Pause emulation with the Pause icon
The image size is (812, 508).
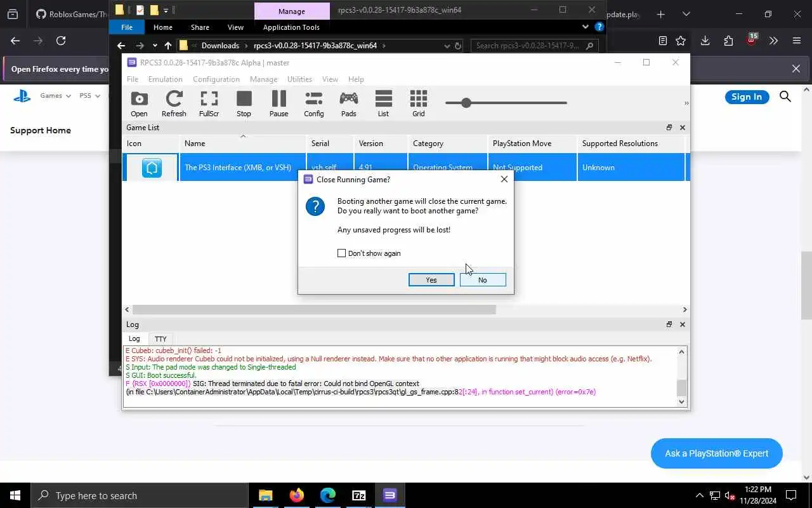point(278,104)
